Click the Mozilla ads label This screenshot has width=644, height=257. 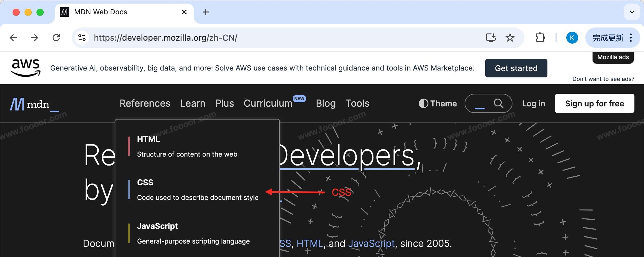613,57
